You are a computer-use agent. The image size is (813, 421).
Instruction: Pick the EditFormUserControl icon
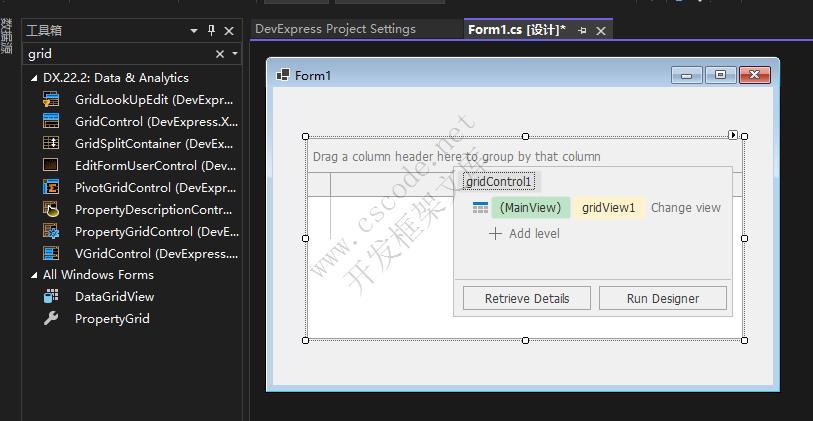51,166
